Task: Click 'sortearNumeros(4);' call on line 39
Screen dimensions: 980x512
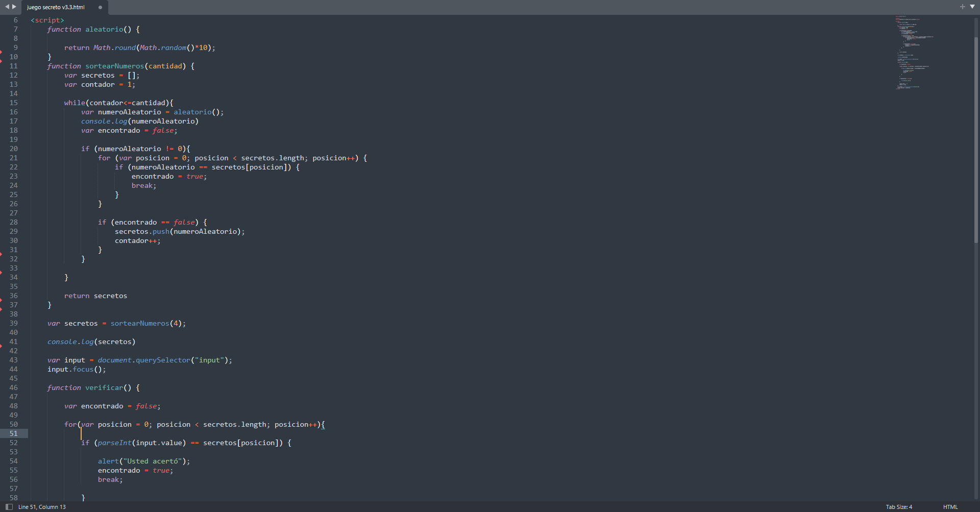Action: point(148,323)
